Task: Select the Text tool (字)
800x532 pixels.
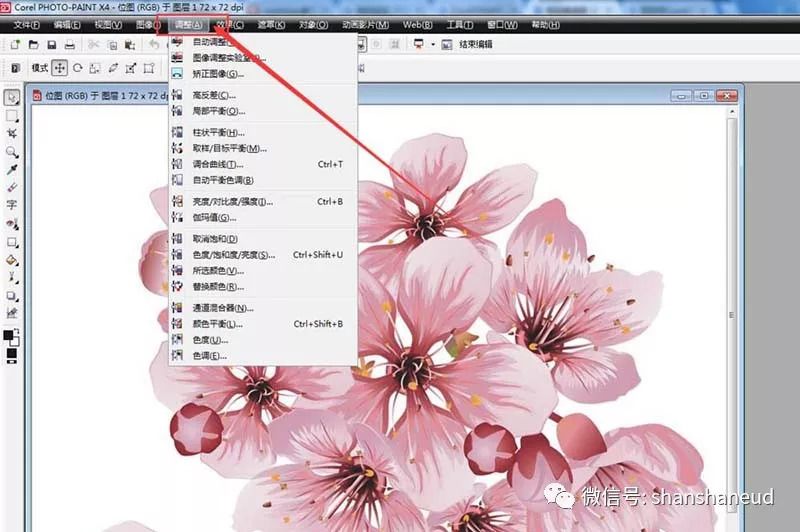Action: pos(12,206)
